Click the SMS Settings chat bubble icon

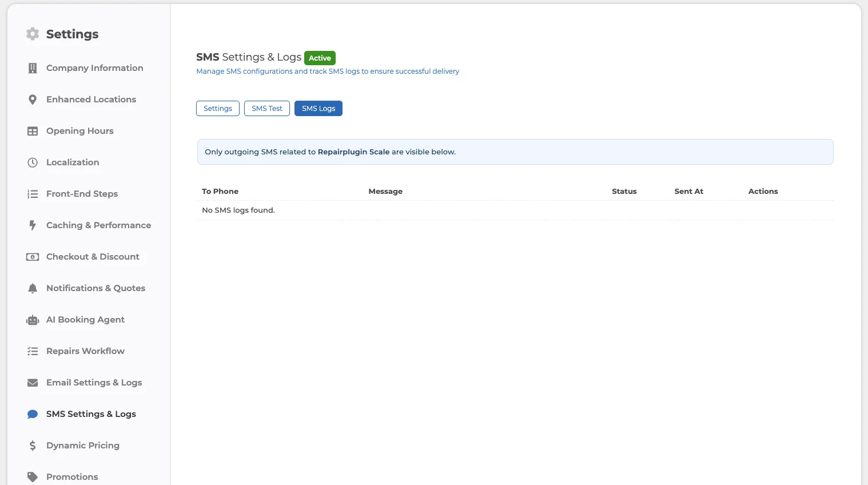33,414
